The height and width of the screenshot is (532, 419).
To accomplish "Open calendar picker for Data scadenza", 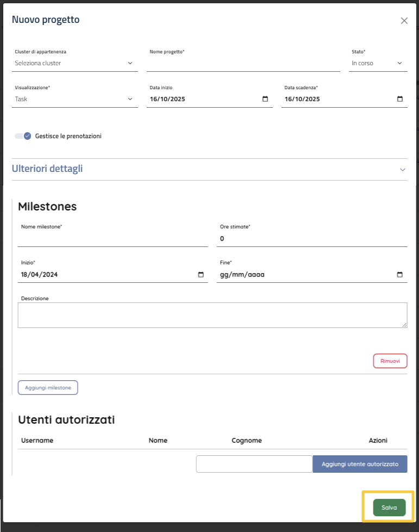I will [400, 99].
